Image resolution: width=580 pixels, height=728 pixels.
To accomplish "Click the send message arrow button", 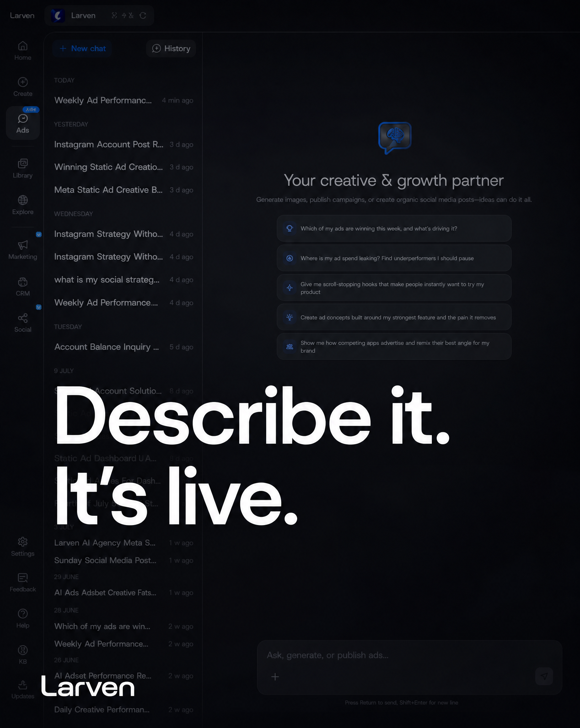I will pos(544,676).
